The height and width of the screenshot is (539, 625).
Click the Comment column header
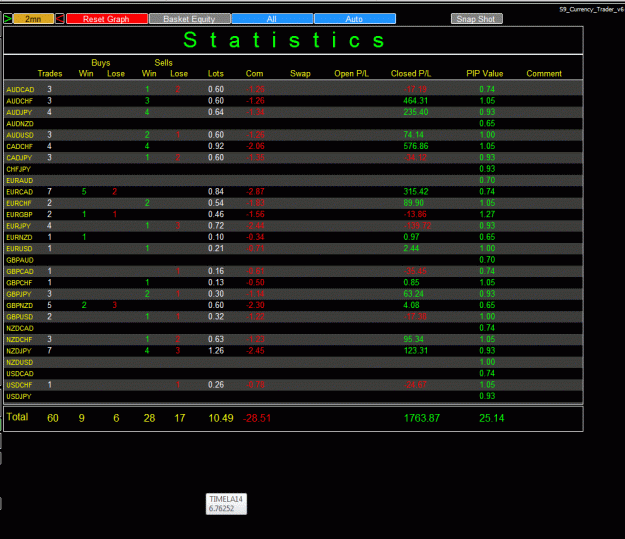click(x=544, y=74)
